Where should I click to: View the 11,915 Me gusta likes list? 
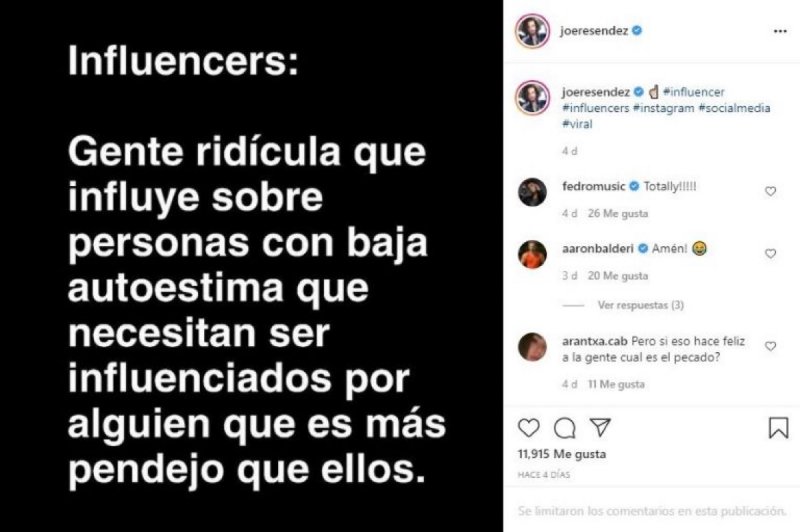coord(562,454)
